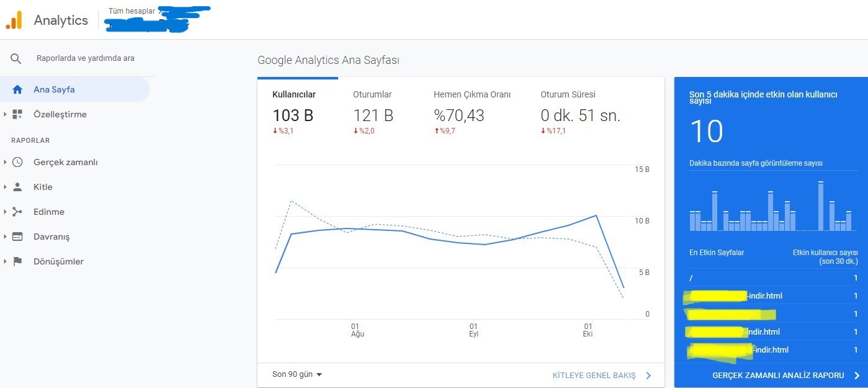
Task: Click the Özelleştirme dashboard icon
Action: pos(17,114)
